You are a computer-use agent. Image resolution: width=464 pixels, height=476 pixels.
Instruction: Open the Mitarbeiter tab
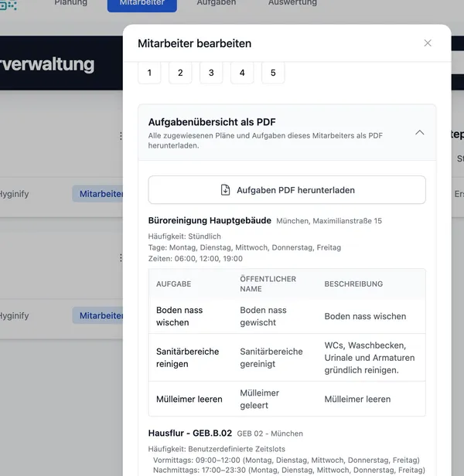(x=142, y=4)
